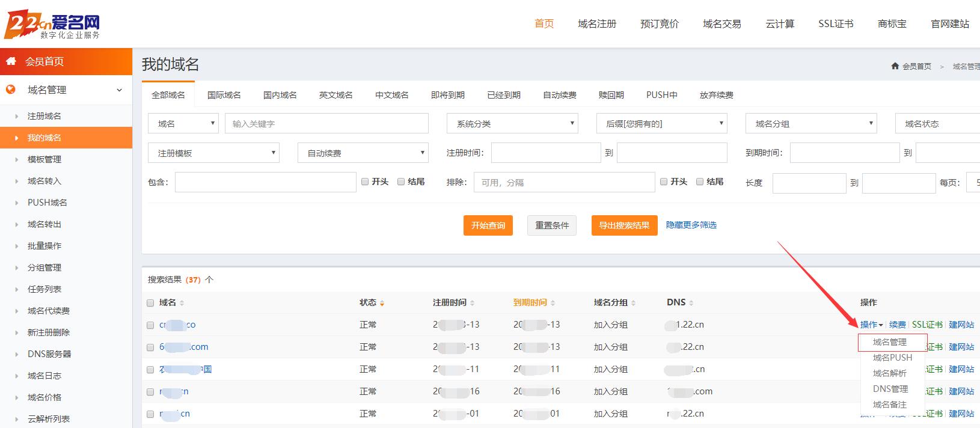The image size is (980, 428).
Task: Click the globe icon beside 域名管理 in sidebar
Action: pos(11,90)
